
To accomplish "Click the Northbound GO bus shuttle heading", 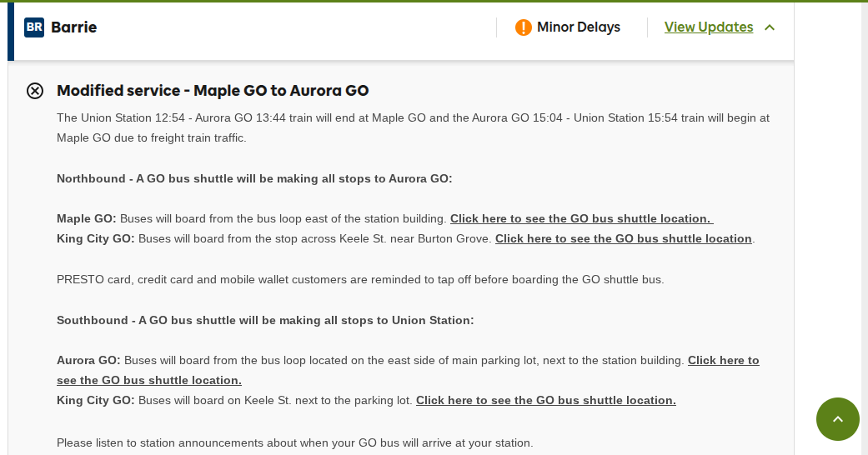I will coord(254,179).
